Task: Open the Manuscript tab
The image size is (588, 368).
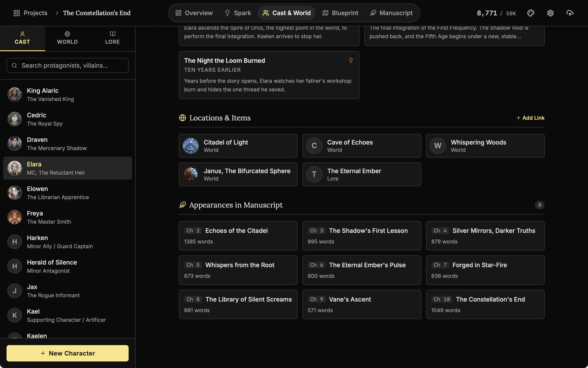Action: (391, 13)
